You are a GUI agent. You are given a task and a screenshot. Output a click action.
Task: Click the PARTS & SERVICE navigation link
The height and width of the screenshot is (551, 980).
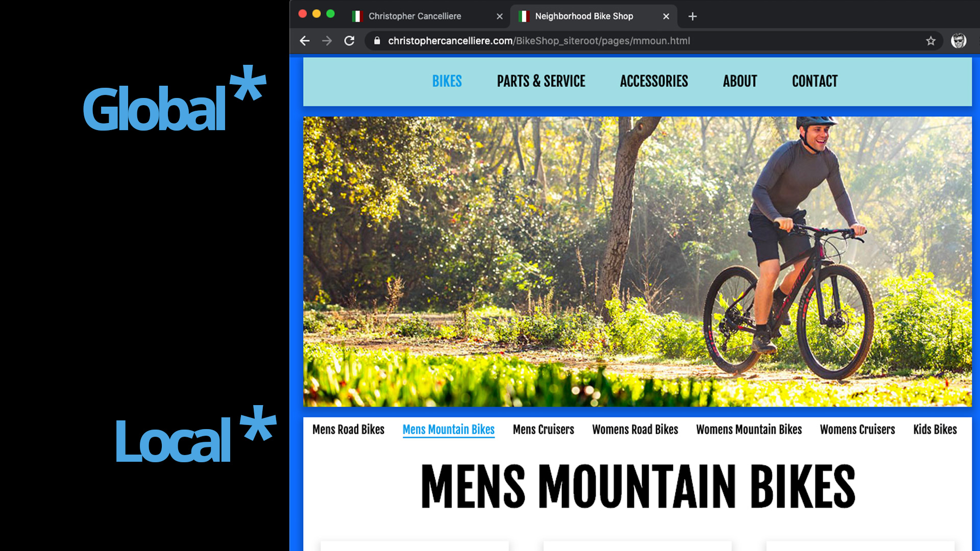[x=541, y=81]
